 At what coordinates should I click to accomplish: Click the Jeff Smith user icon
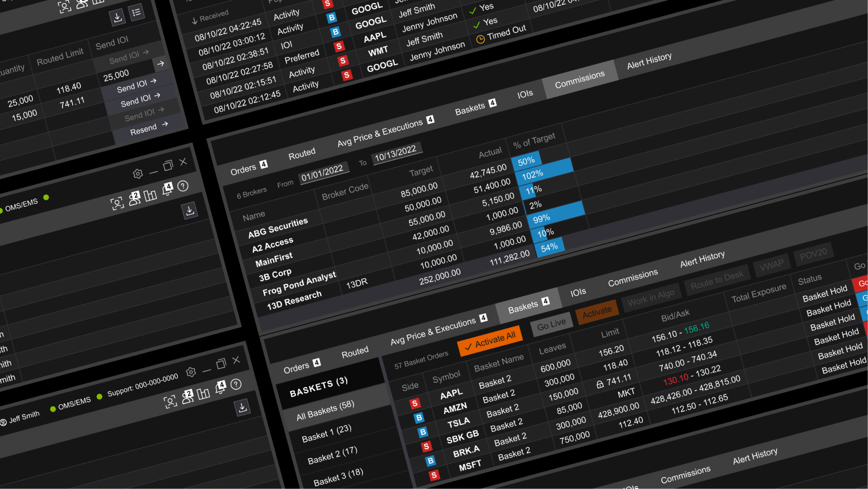4,422
